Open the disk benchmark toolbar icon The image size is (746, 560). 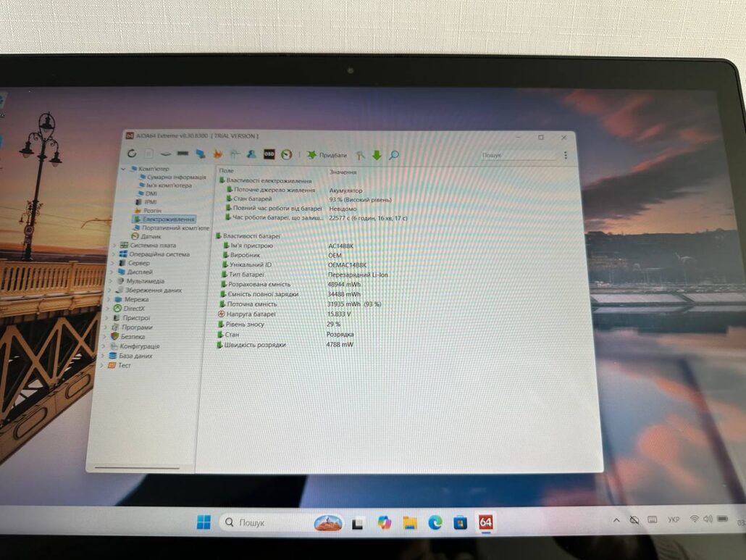165,154
